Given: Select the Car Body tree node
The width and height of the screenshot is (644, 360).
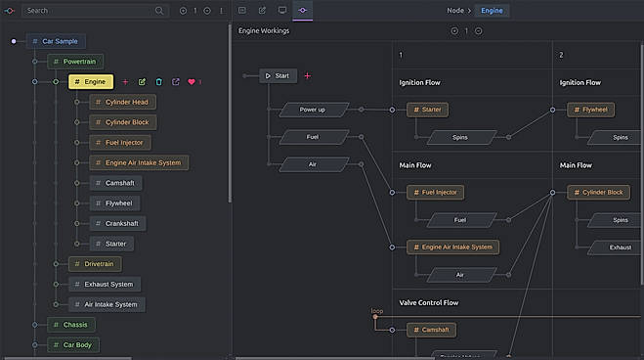Looking at the screenshot, I should click(x=73, y=344).
